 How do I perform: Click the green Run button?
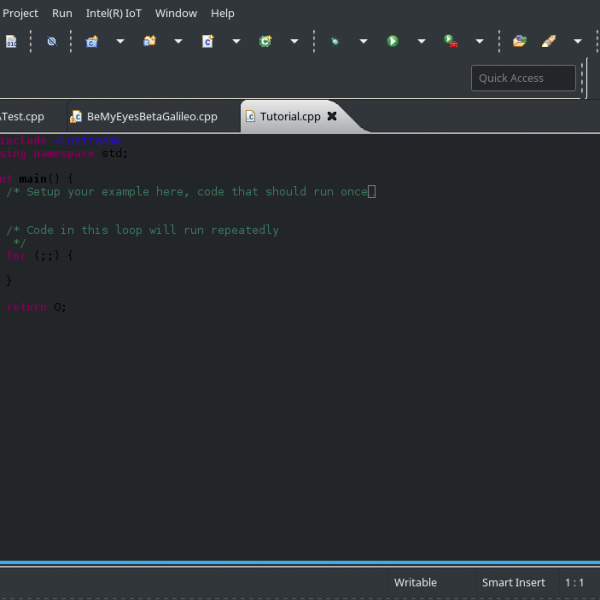click(393, 41)
